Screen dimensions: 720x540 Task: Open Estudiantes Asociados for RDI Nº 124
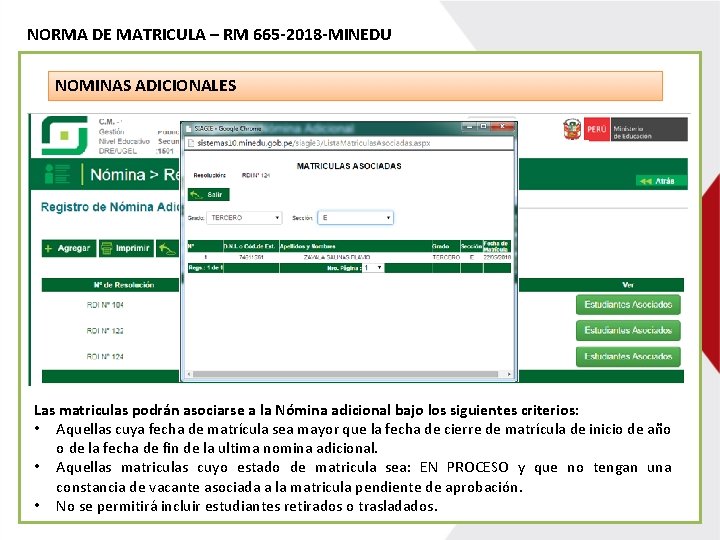tap(628, 356)
